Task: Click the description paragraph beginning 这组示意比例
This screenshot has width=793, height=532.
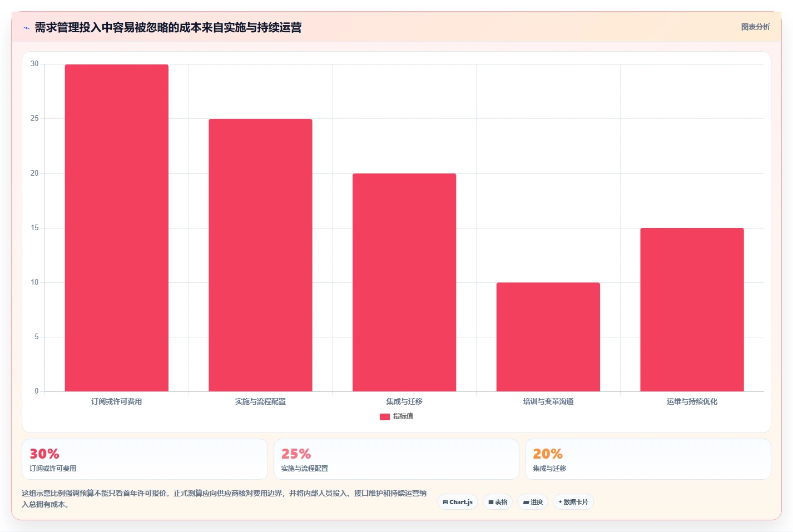Action: tap(224, 499)
